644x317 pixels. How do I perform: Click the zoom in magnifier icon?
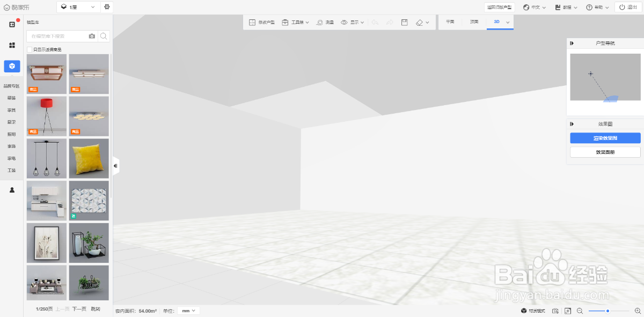click(x=638, y=311)
